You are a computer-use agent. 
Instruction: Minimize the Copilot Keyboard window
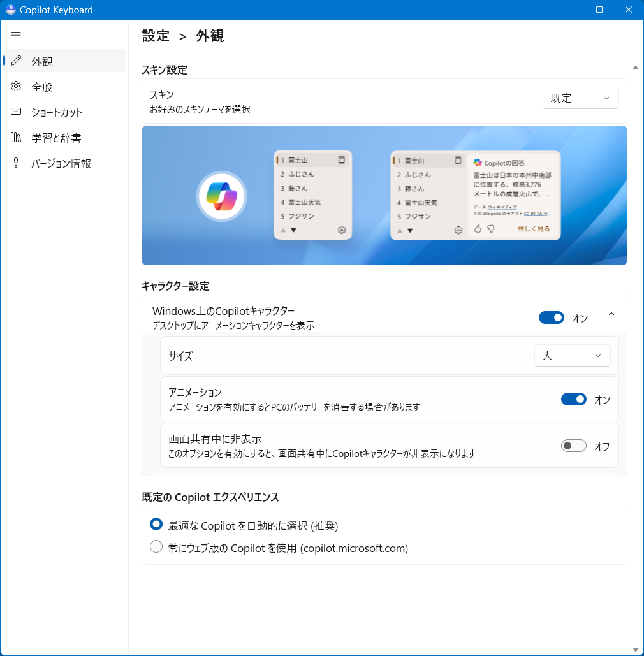tap(570, 10)
